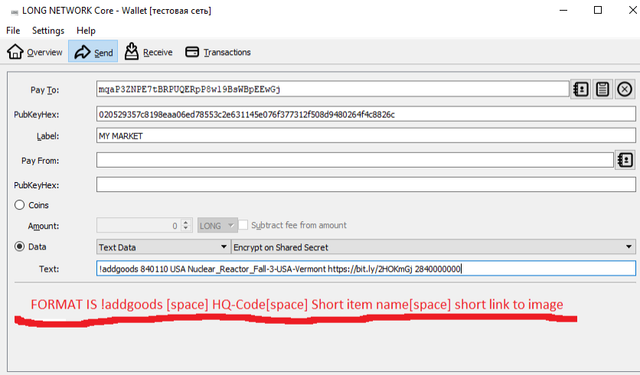The height and width of the screenshot is (375, 640).
Task: Paste address from clipboard icon
Action: pos(602,89)
